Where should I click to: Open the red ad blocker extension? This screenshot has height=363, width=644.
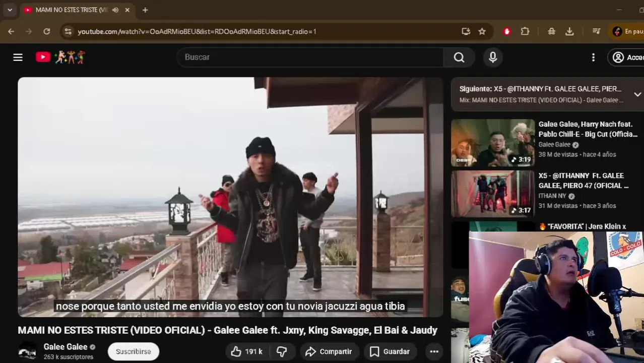point(507,31)
